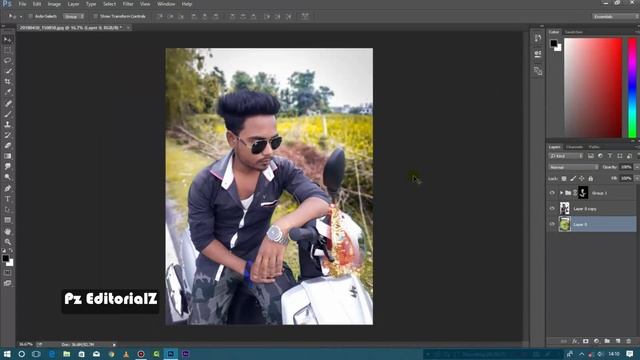Open the Auto-Select Group dropdown
The height and width of the screenshot is (360, 640).
click(x=74, y=16)
